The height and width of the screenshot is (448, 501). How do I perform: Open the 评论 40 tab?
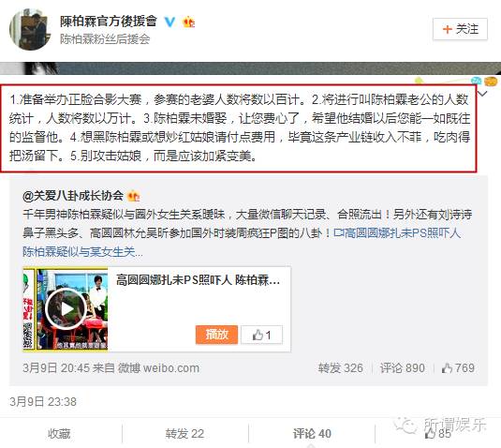(312, 434)
